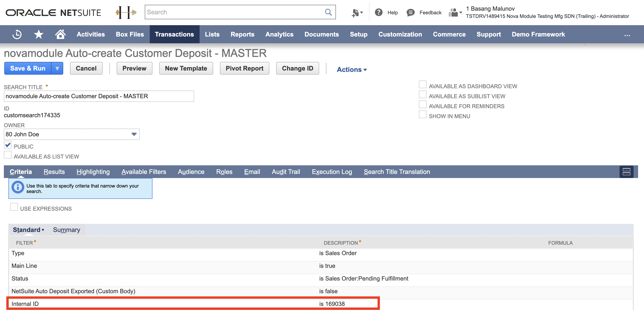Open the Owner dropdown showing 80 John Doe
Image resolution: width=644 pixels, height=310 pixels.
point(133,134)
